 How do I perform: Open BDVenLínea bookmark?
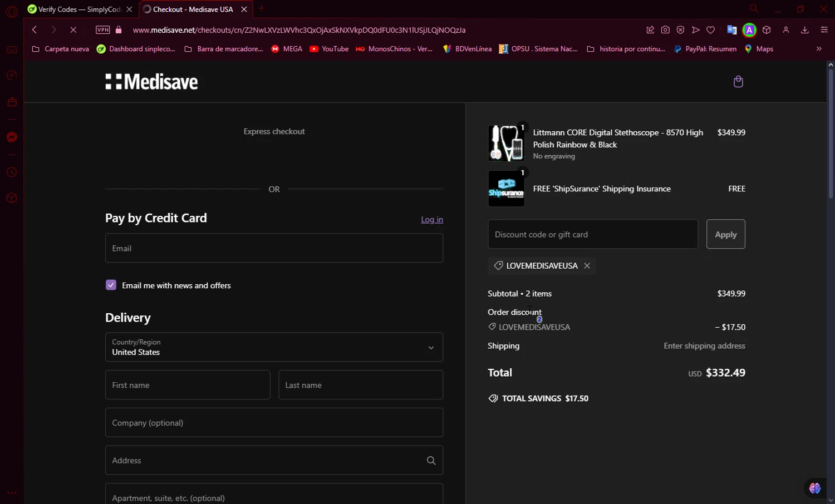click(467, 49)
